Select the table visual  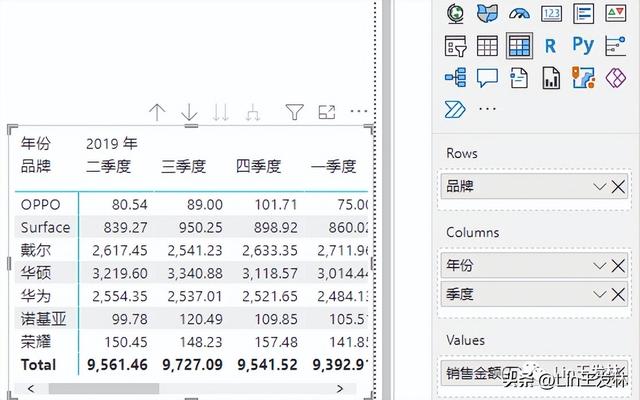coord(487,46)
